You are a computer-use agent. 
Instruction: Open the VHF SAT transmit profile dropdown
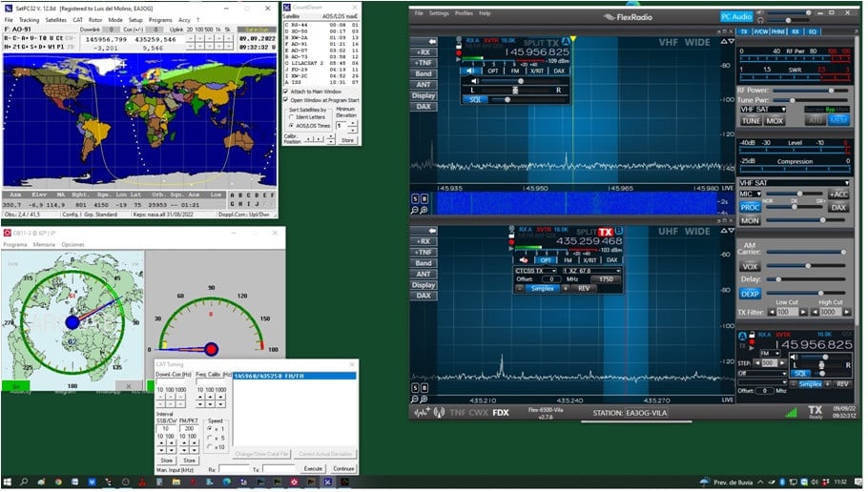coord(763,110)
